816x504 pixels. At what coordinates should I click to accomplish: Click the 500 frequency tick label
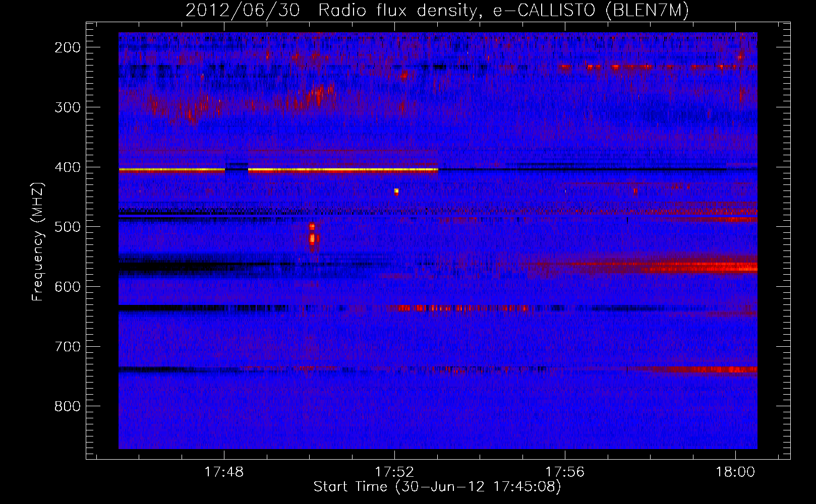click(x=68, y=227)
